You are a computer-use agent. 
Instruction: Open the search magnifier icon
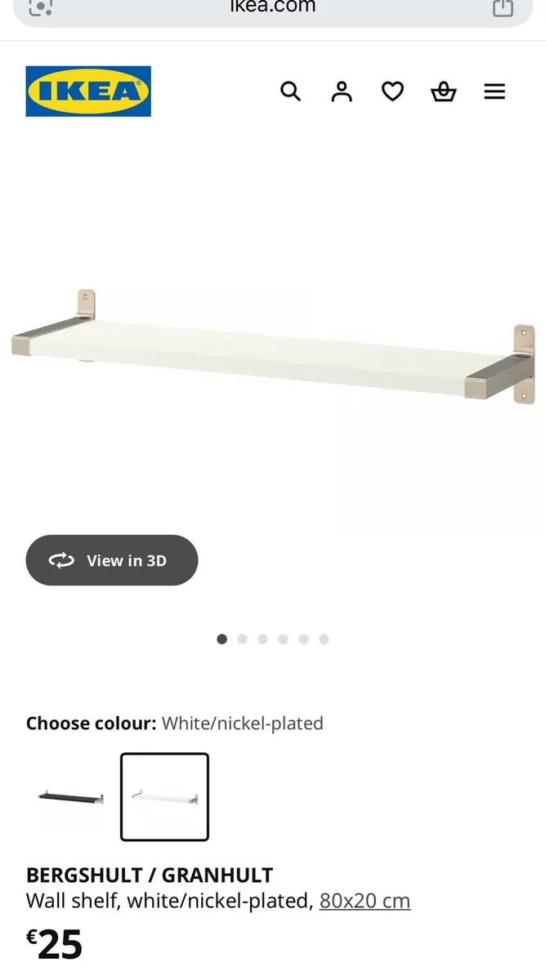click(x=291, y=91)
